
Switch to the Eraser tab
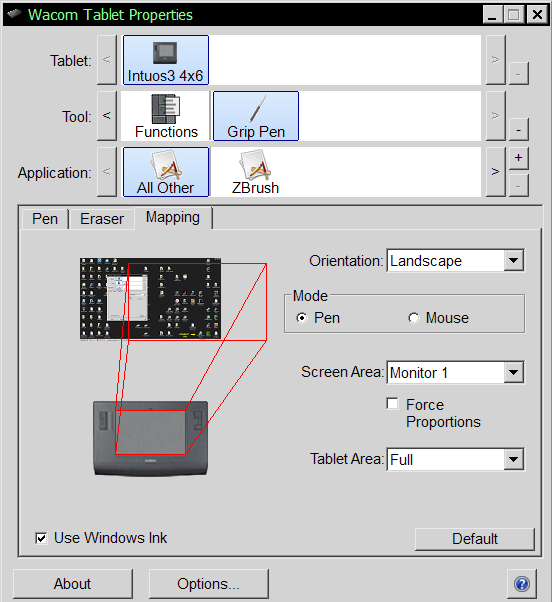click(102, 219)
